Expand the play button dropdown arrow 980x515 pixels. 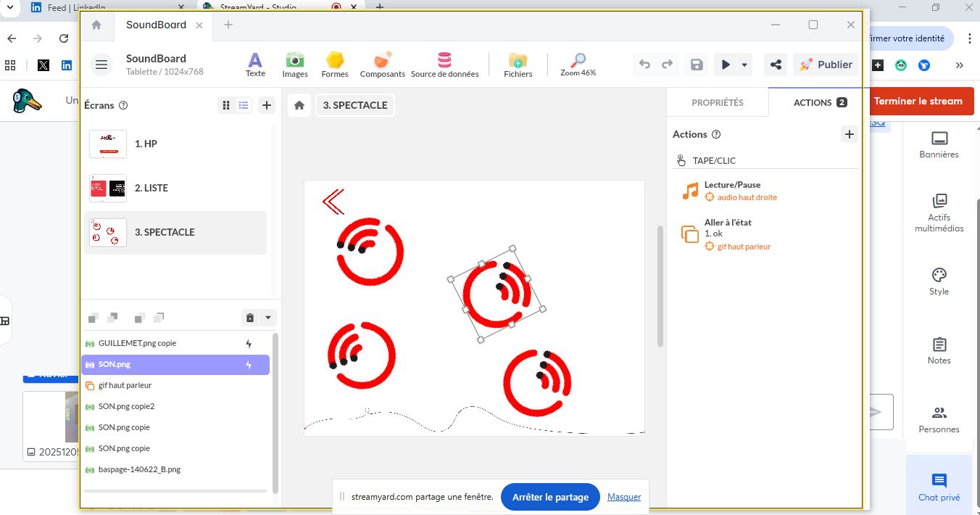744,65
